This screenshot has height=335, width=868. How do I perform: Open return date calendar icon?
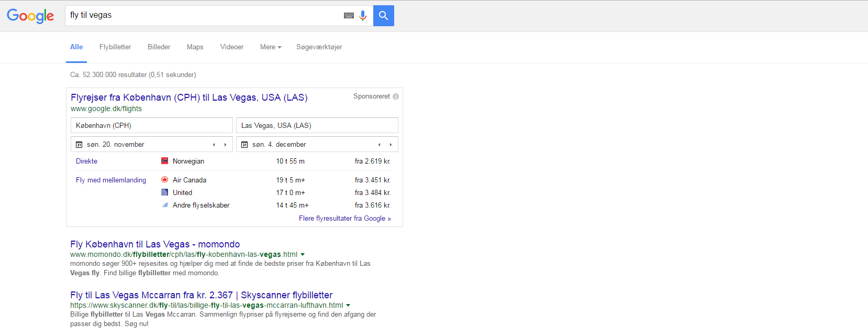click(244, 145)
